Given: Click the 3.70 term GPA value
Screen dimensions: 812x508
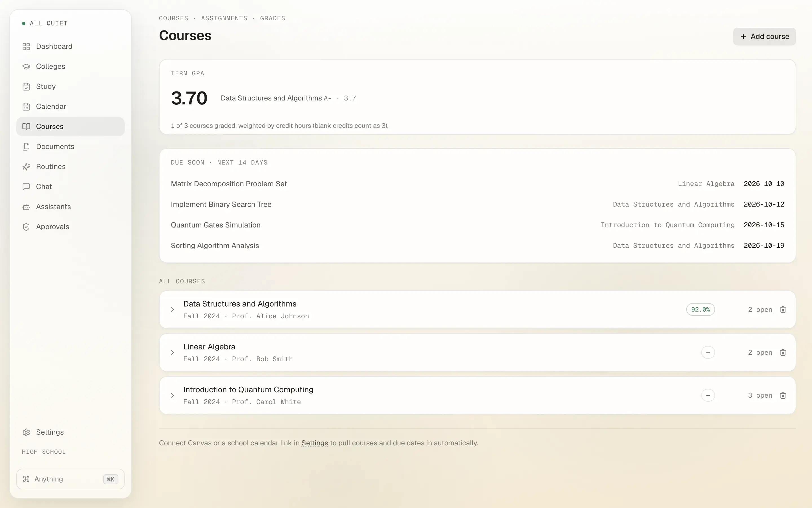Looking at the screenshot, I should coord(189,98).
